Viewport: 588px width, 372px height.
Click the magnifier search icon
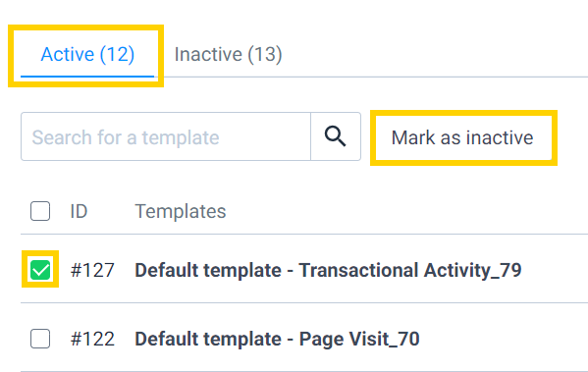pyautogui.click(x=336, y=136)
